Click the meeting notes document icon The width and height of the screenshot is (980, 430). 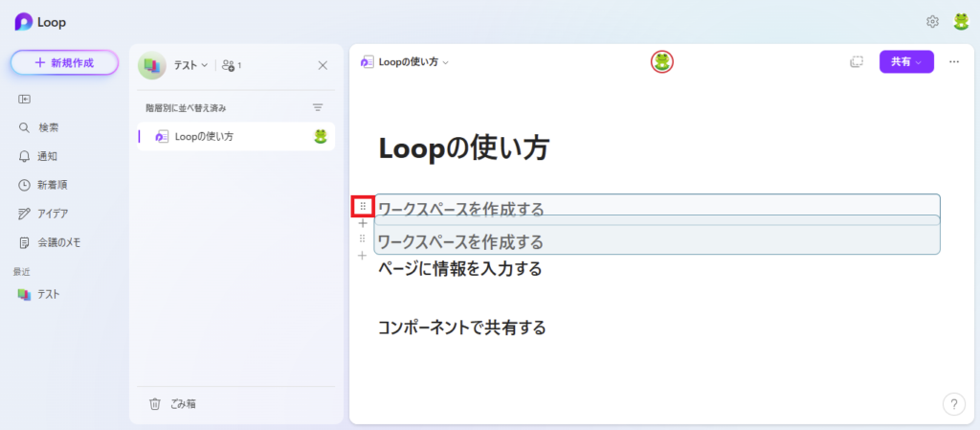(x=24, y=242)
